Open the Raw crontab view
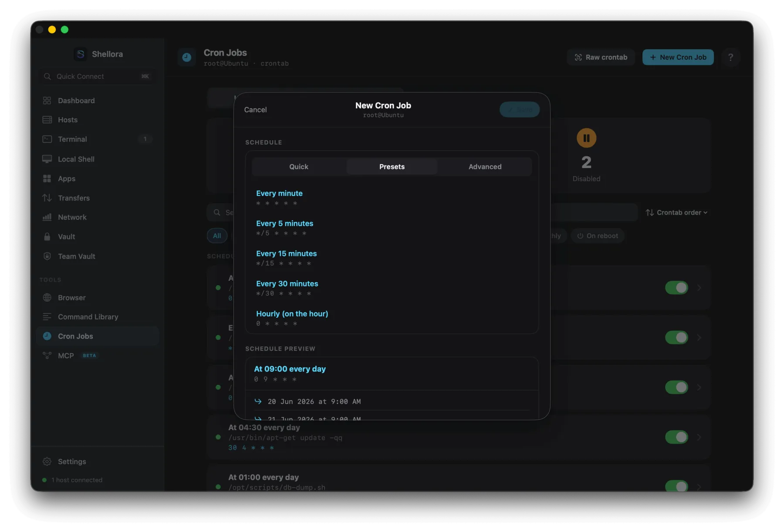 (601, 57)
